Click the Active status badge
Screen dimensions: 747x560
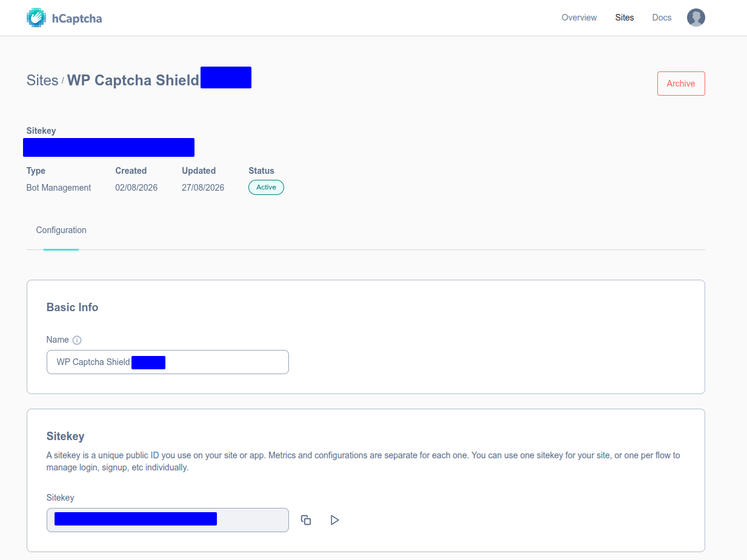[x=266, y=188]
